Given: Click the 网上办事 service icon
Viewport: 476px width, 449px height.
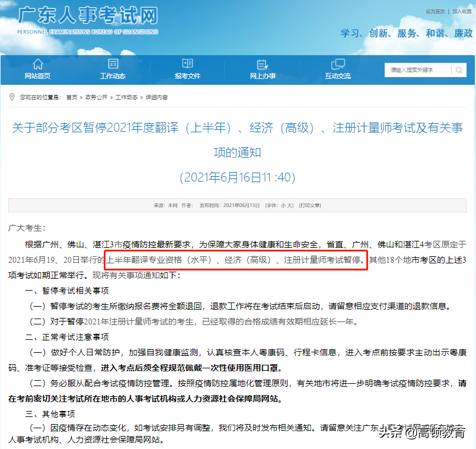Looking at the screenshot, I should coord(263,64).
